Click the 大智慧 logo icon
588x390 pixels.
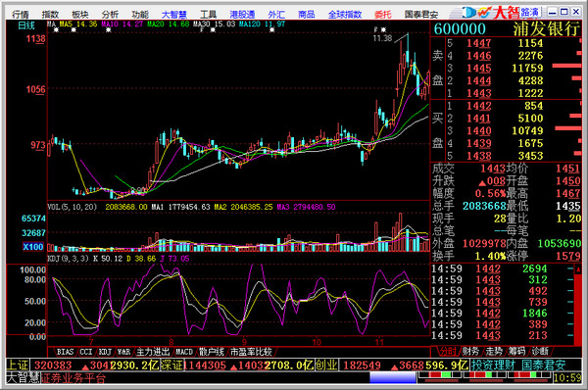476,13
